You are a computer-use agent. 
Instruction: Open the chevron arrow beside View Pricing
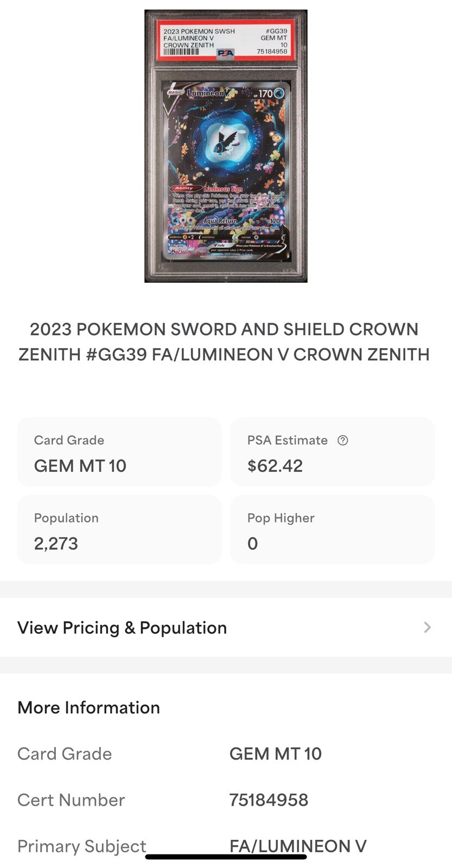(428, 628)
